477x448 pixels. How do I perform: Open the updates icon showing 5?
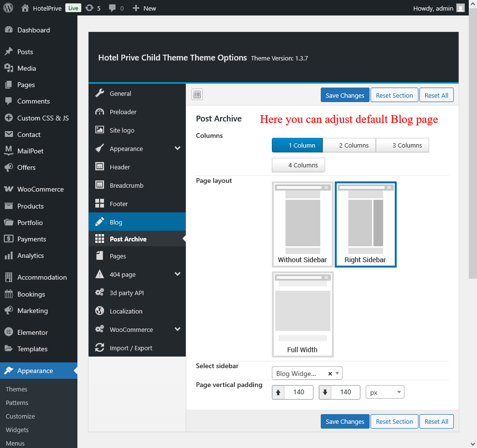(89, 8)
